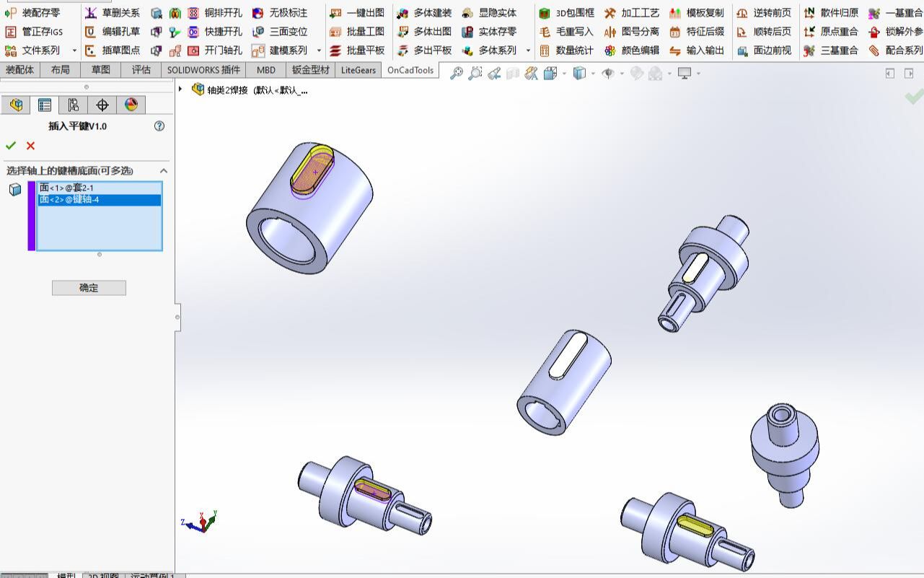Viewport: 924px width, 578px height.
Task: Select the 编辑孔草 tool
Action: pyautogui.click(x=112, y=31)
